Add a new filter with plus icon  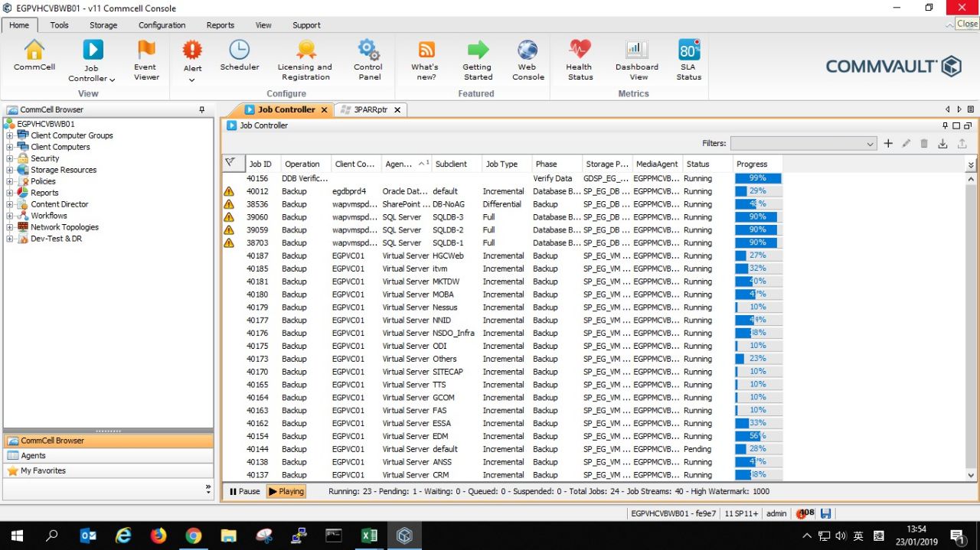click(888, 143)
